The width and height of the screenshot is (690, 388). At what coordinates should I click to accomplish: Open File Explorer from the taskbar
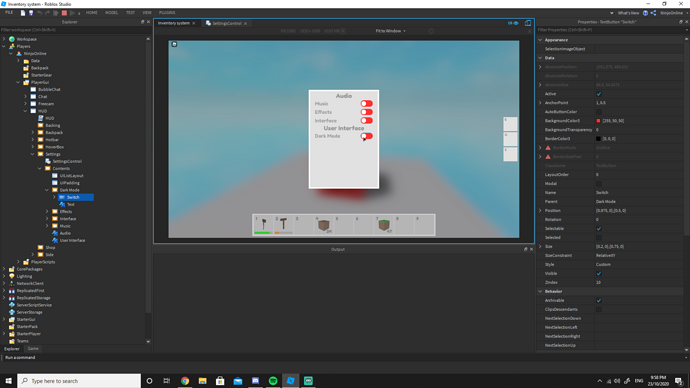point(202,381)
